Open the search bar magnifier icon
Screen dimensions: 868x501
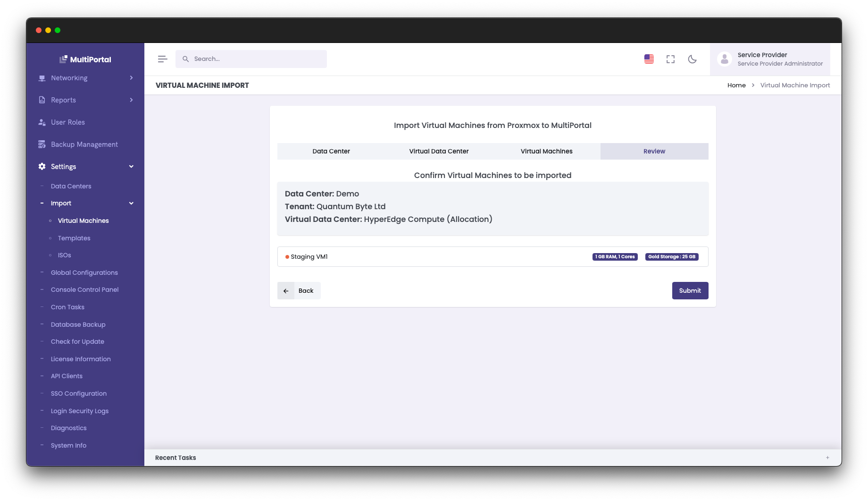185,59
